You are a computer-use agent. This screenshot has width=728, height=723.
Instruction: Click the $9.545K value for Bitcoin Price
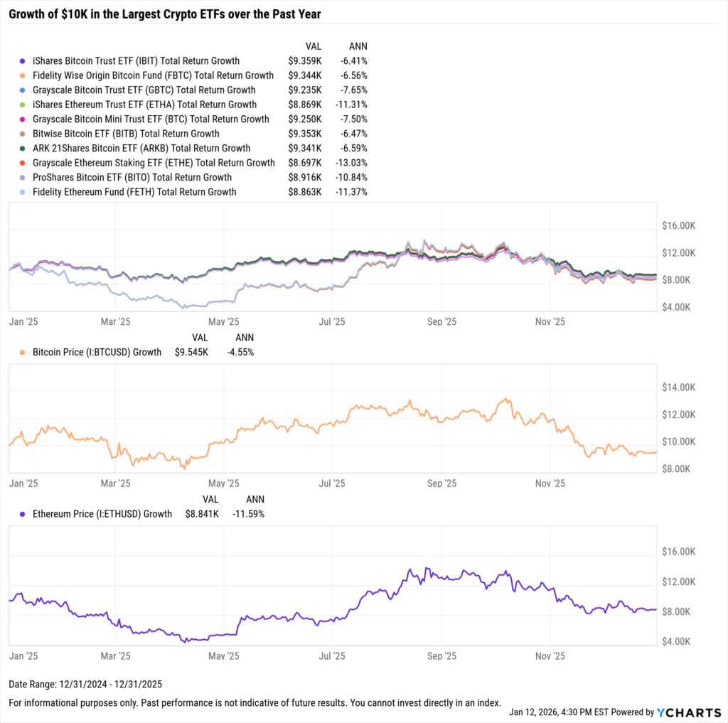click(191, 352)
